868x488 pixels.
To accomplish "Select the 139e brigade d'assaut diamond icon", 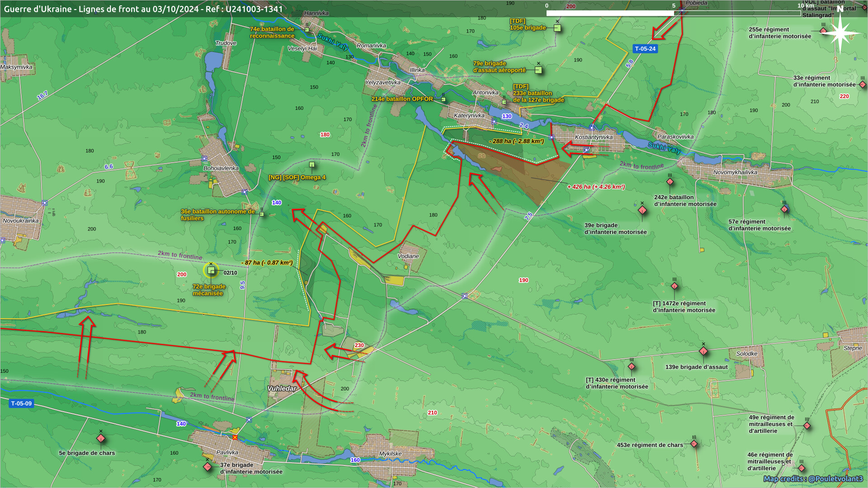I will [703, 351].
